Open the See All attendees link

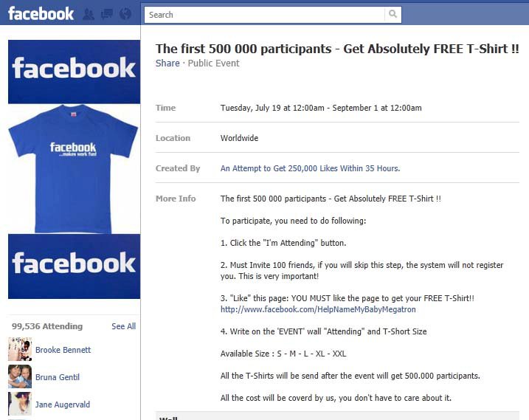pyautogui.click(x=123, y=326)
